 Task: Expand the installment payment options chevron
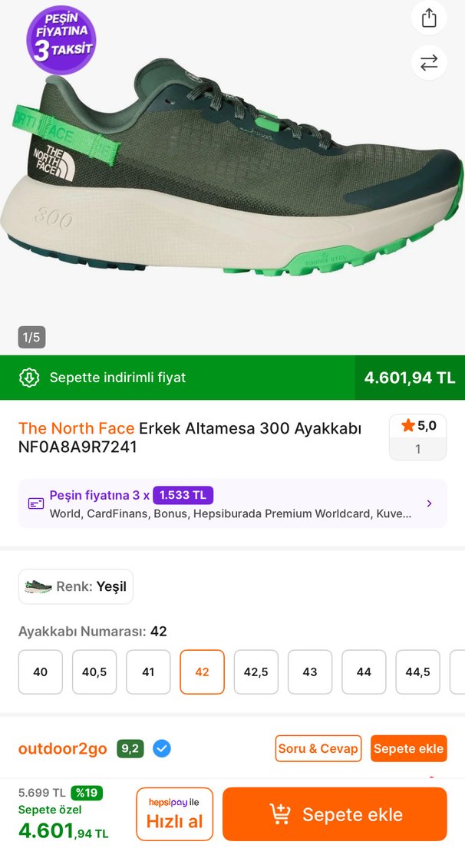(x=430, y=503)
